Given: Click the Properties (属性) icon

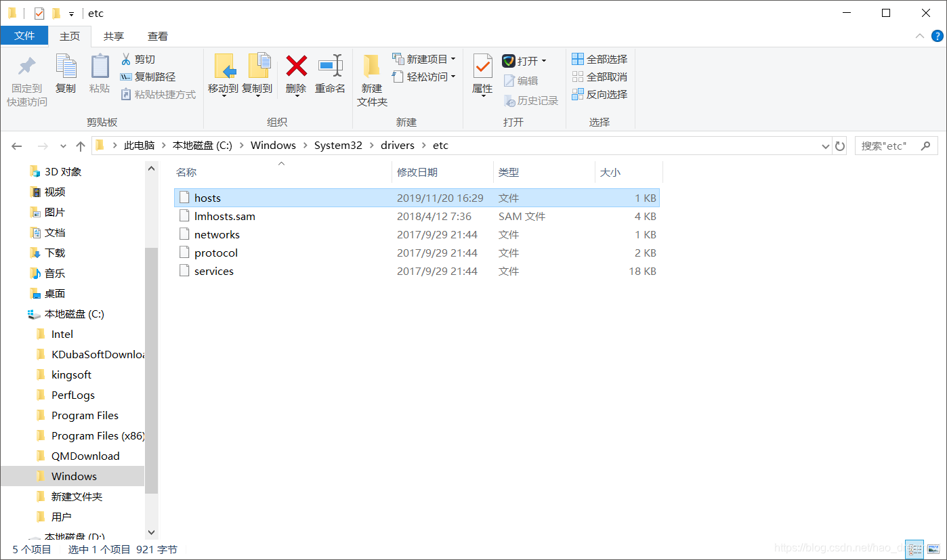Looking at the screenshot, I should (x=482, y=66).
